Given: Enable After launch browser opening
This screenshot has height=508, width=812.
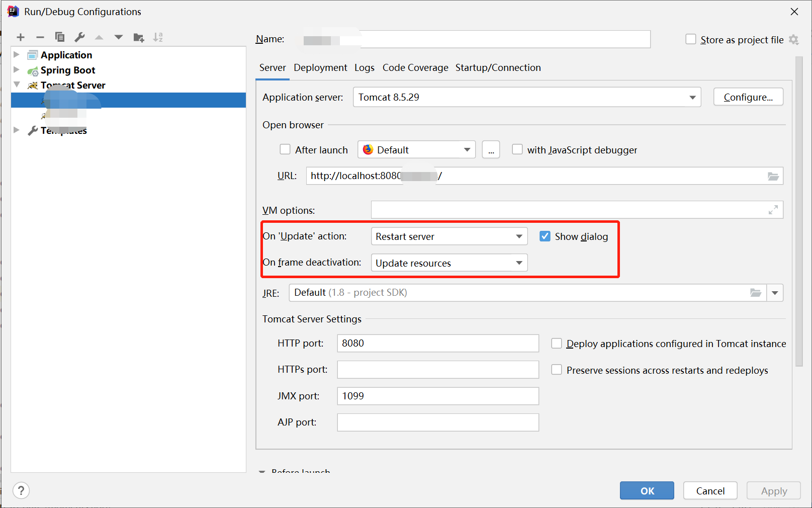Looking at the screenshot, I should (285, 149).
